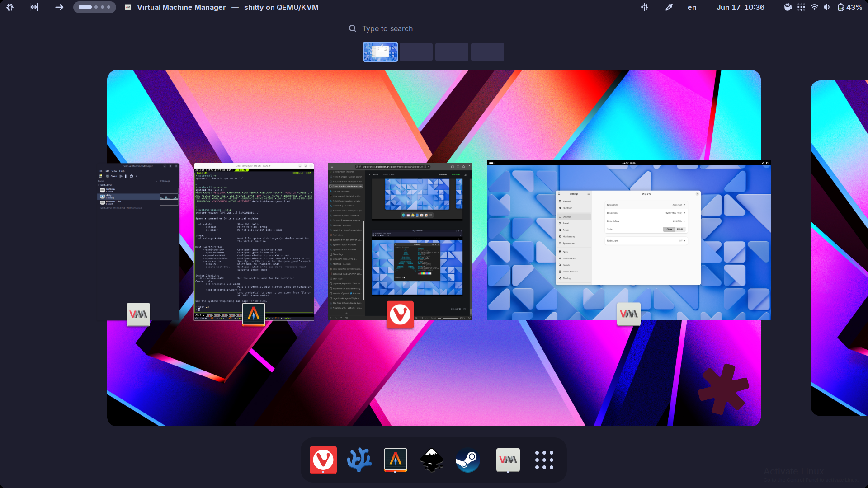Select the first workspace thumbnail
The width and height of the screenshot is (868, 488).
click(x=380, y=52)
